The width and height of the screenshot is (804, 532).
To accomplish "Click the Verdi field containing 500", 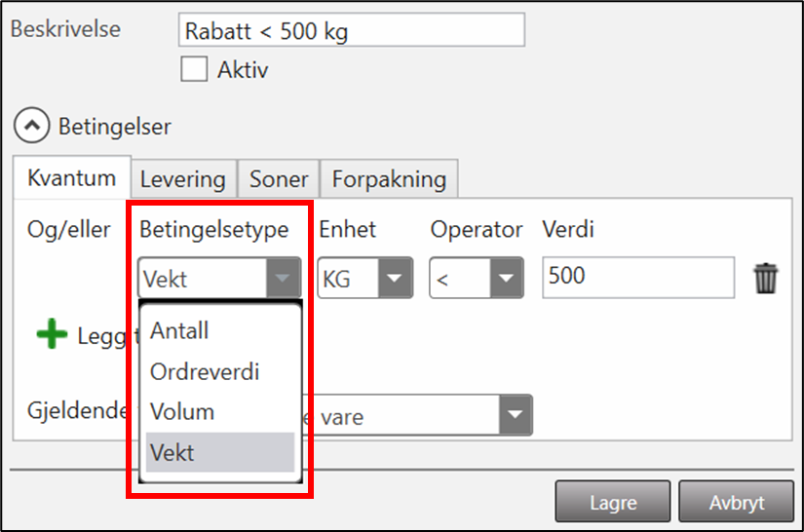I will (x=637, y=277).
